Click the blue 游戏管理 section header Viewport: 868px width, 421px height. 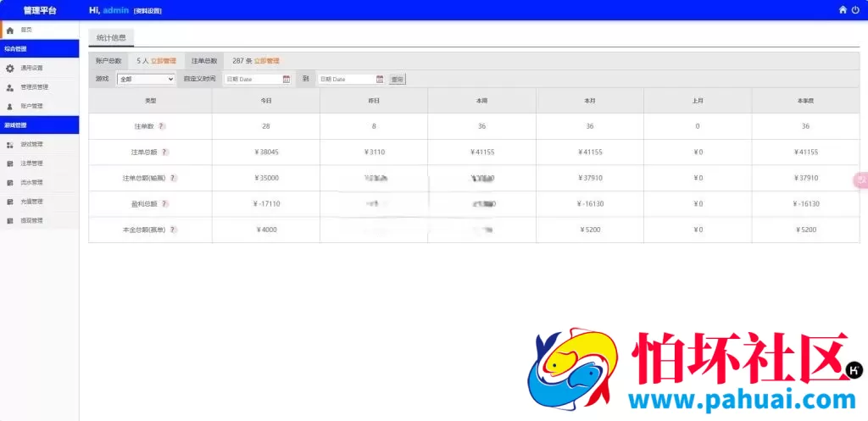coord(39,125)
